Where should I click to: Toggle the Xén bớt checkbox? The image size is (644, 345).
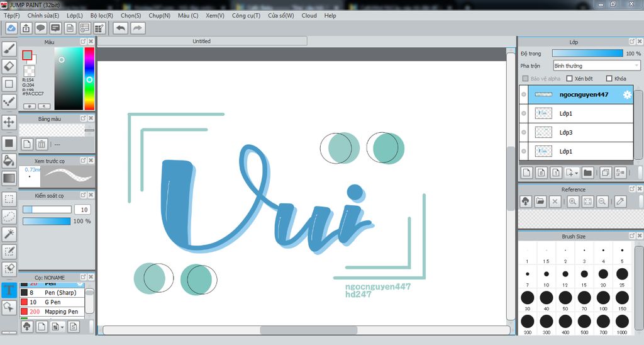(x=569, y=79)
